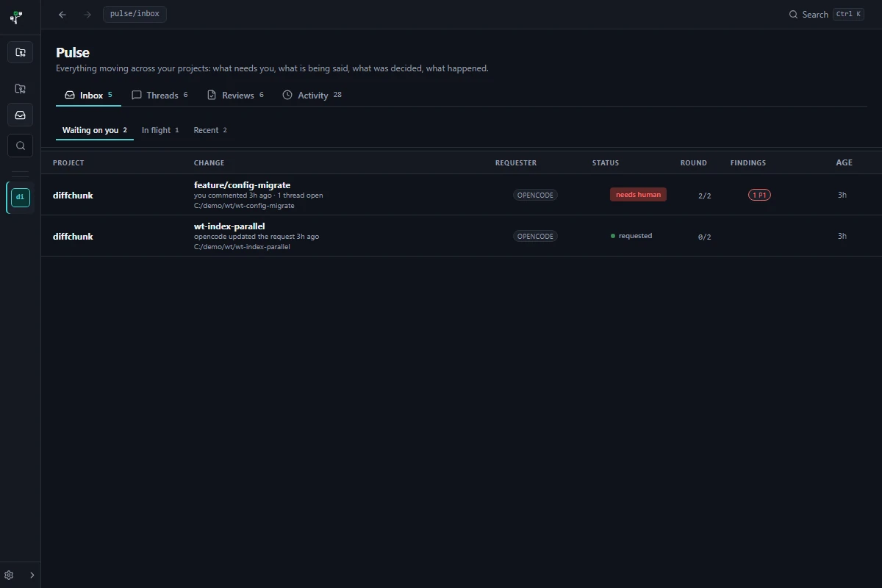Open the Activity tab

tap(312, 96)
